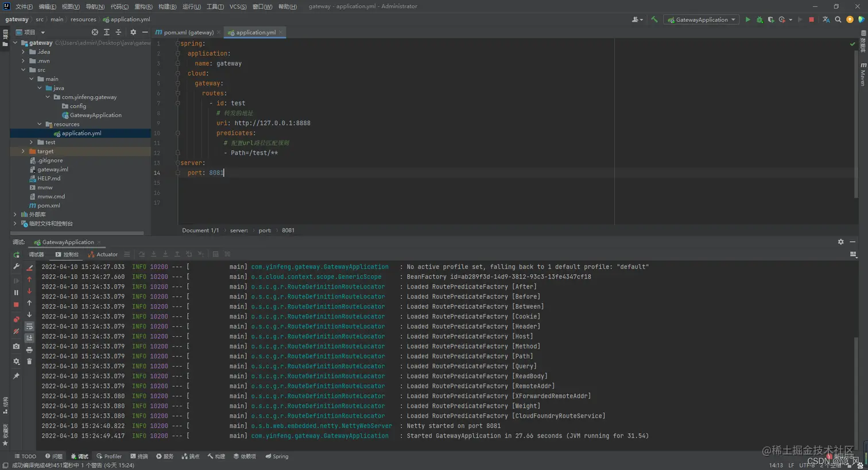Toggle the fold marker beside the server: line
This screenshot has height=470, width=868.
tap(177, 163)
